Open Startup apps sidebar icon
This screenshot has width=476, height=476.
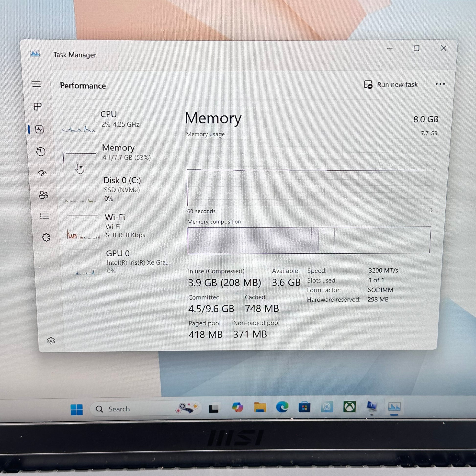[42, 173]
